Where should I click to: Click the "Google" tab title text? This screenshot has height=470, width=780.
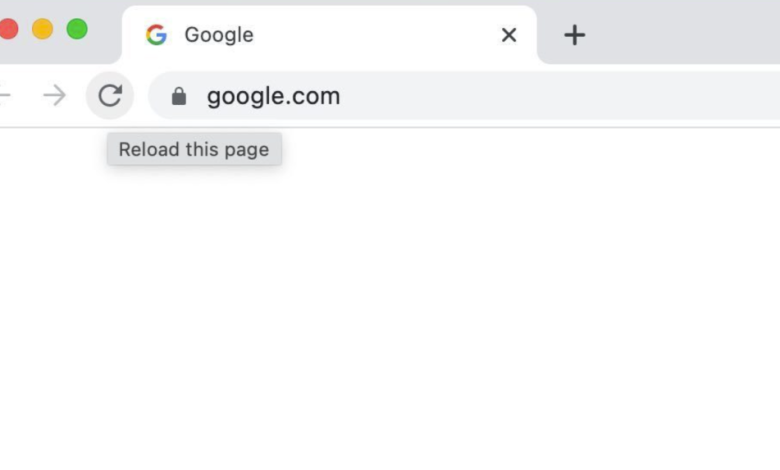(x=219, y=35)
